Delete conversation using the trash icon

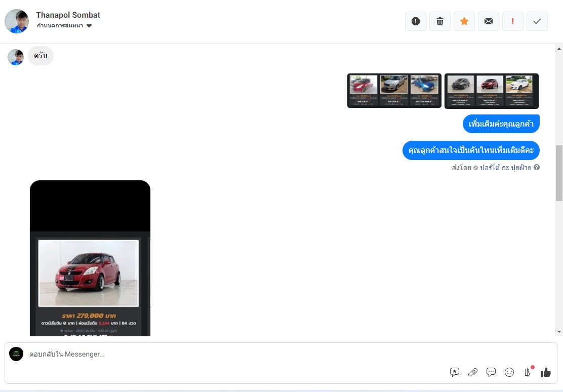pyautogui.click(x=440, y=21)
